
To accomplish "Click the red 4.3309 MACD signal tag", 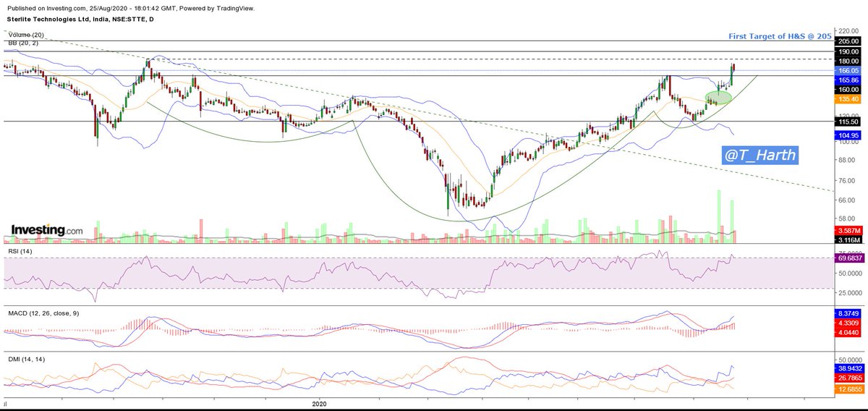I will click(848, 323).
